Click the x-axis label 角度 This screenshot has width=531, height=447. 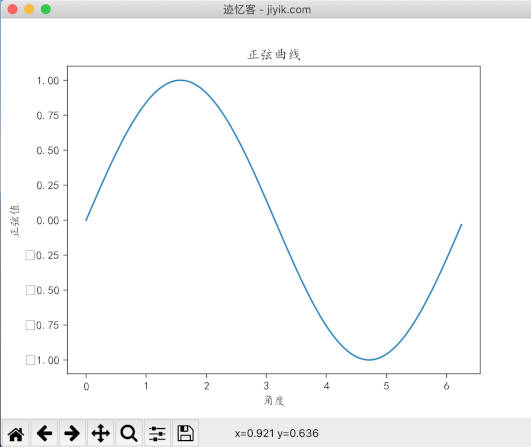pos(274,400)
